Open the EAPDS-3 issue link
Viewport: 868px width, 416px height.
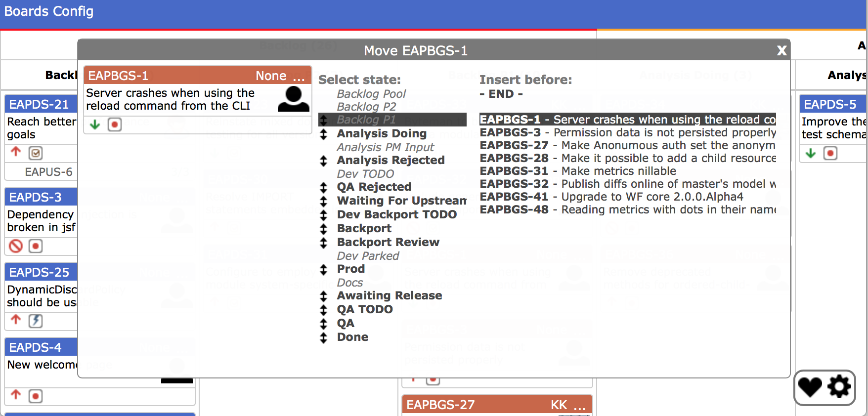35,197
